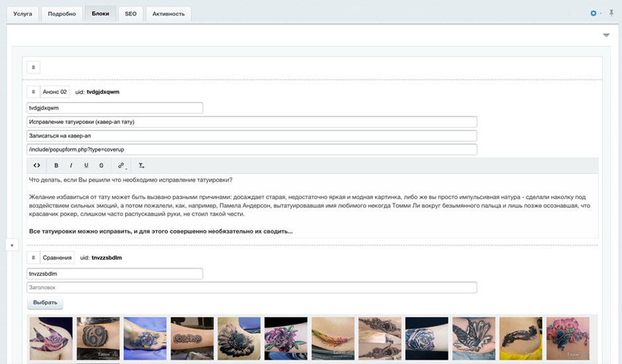The height and width of the screenshot is (364, 622).
Task: Apply strikethrough formatting in the text editor
Action: [x=101, y=165]
